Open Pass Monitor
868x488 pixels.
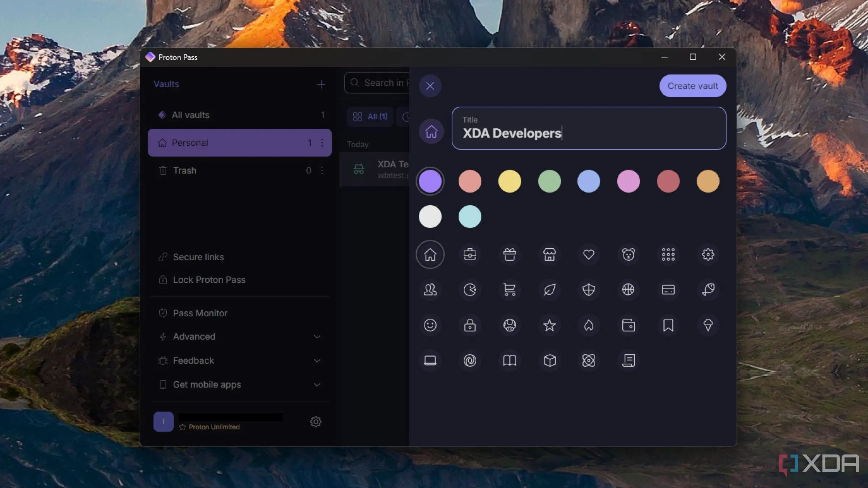(x=239, y=313)
